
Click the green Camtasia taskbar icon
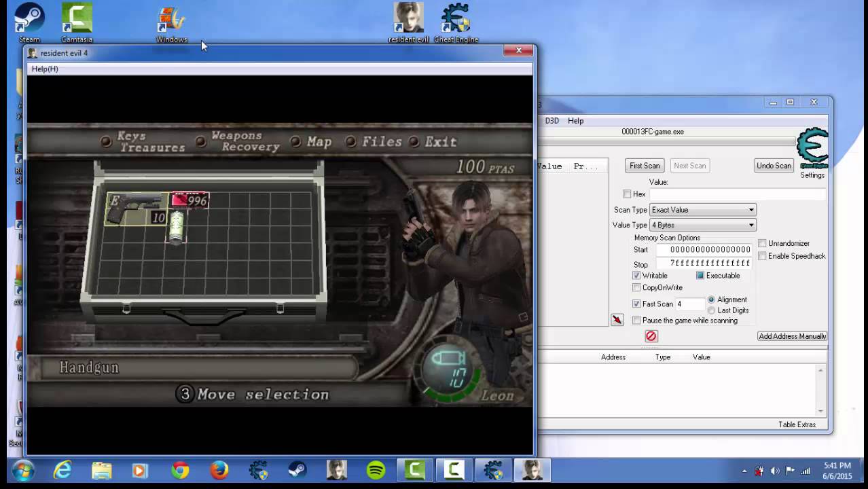pyautogui.click(x=414, y=470)
